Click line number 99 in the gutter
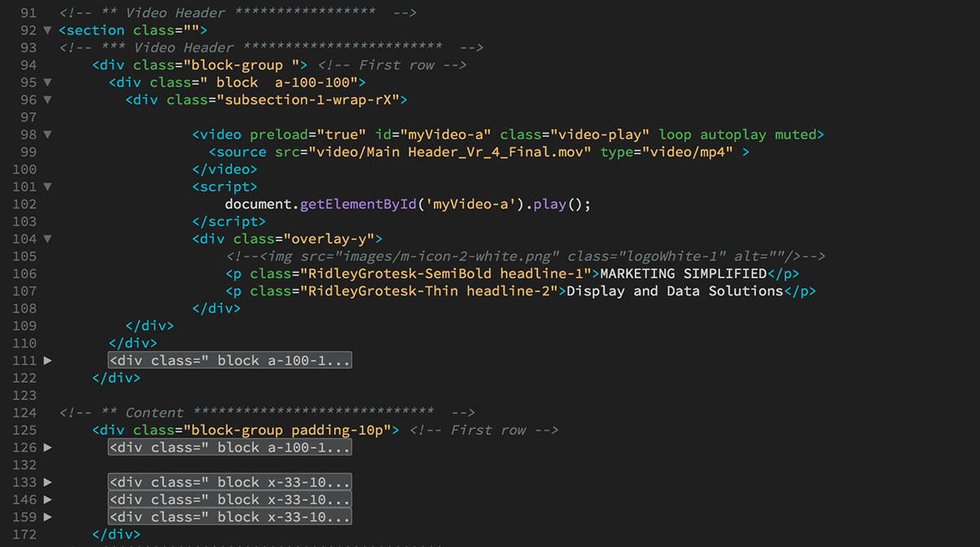This screenshot has height=547, width=980. (x=28, y=152)
